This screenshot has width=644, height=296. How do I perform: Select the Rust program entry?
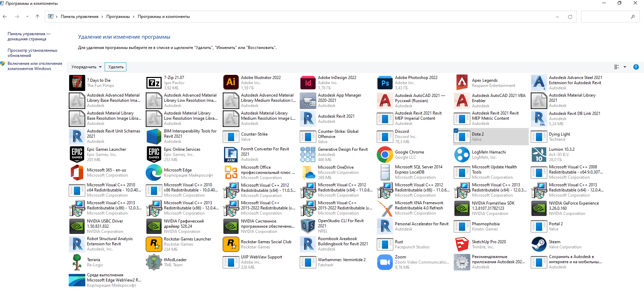414,244
